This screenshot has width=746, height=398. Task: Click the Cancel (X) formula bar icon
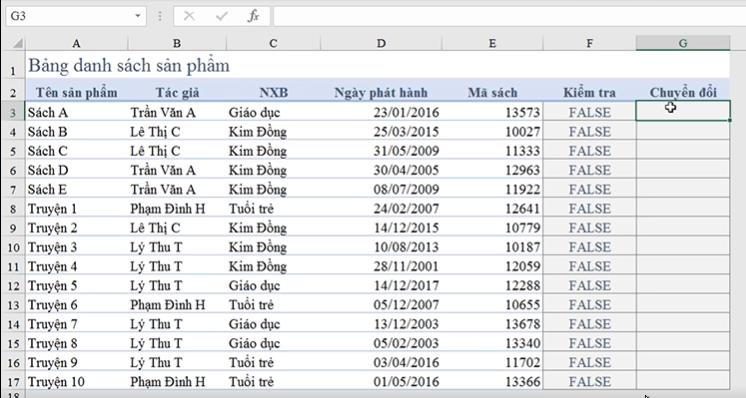pos(189,16)
